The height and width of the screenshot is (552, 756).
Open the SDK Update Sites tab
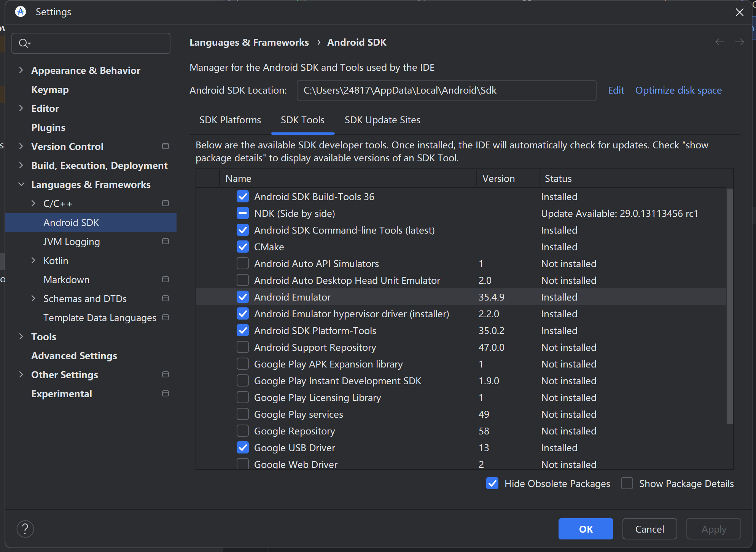coord(382,120)
